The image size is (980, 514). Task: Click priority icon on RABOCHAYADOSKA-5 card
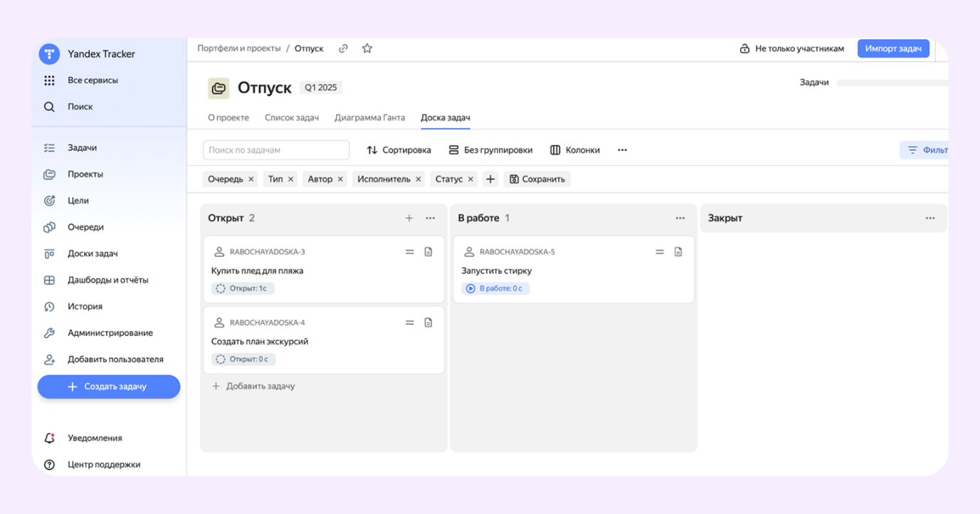click(x=660, y=252)
